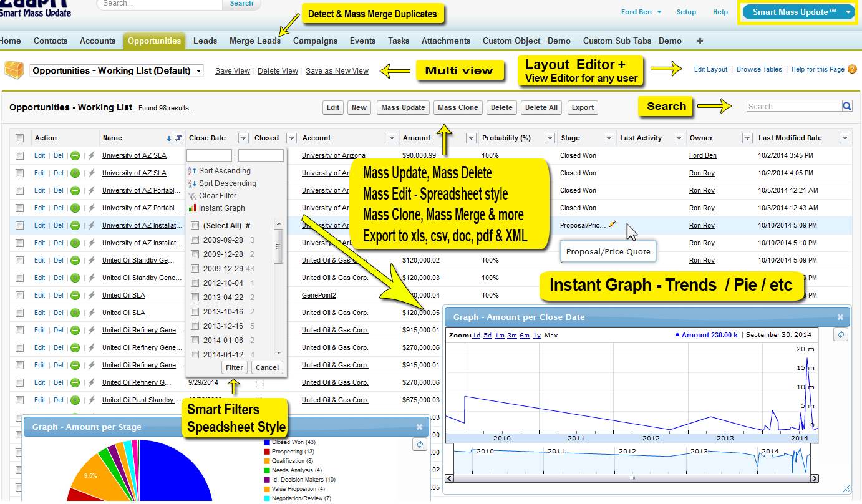Screen dimensions: 862x504
Task: Click the help question mark icon
Action: point(852,69)
